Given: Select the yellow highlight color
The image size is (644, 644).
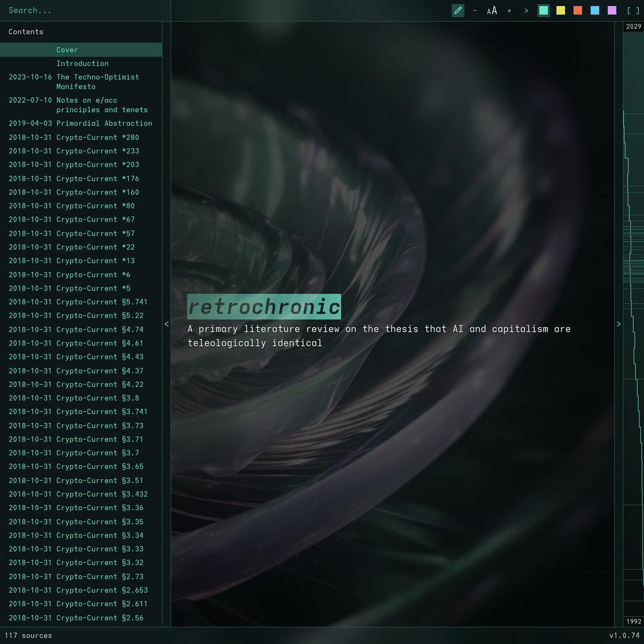Looking at the screenshot, I should point(561,11).
